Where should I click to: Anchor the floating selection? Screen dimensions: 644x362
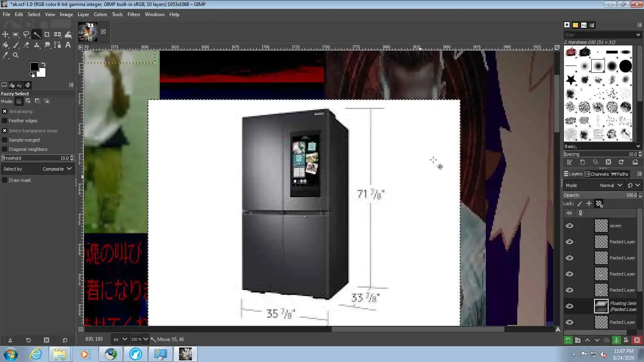[616, 340]
